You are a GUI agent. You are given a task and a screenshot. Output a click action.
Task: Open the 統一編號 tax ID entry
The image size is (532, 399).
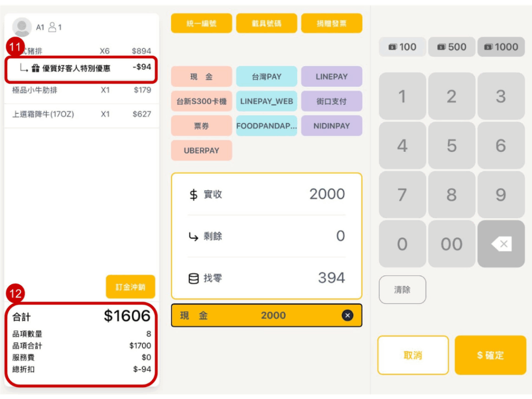[x=202, y=23]
